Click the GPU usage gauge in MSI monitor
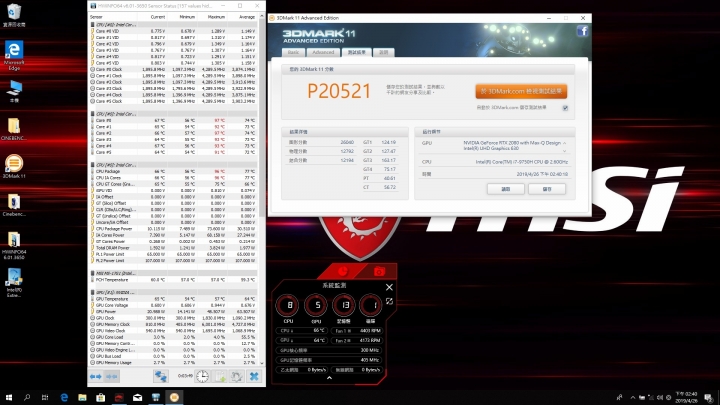Viewport: 720px width, 405px height. [316, 305]
